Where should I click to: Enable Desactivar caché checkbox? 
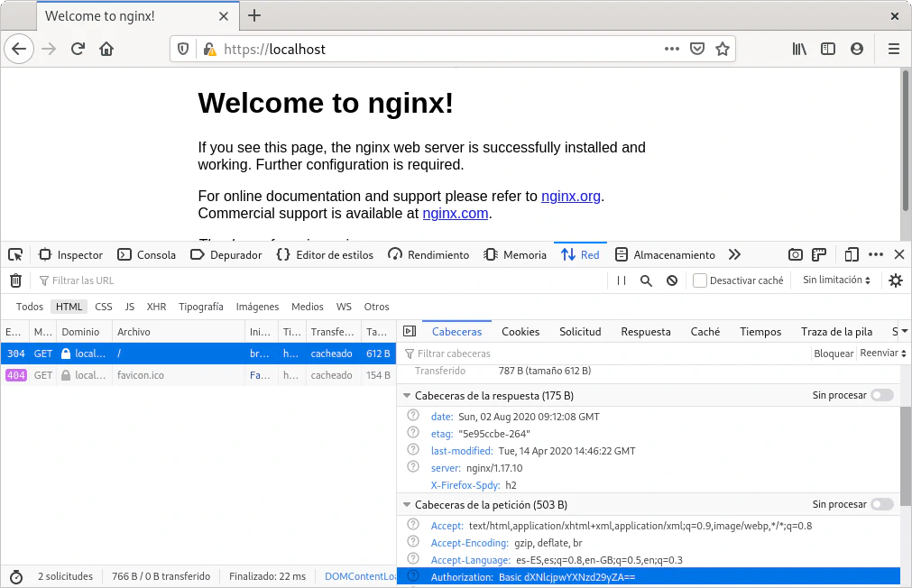(699, 280)
